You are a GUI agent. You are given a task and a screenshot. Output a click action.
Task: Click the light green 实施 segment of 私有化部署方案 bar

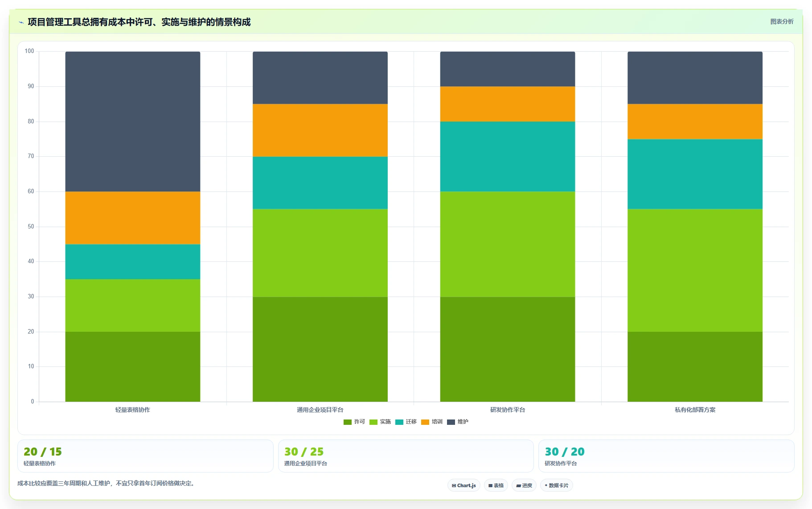[695, 270]
